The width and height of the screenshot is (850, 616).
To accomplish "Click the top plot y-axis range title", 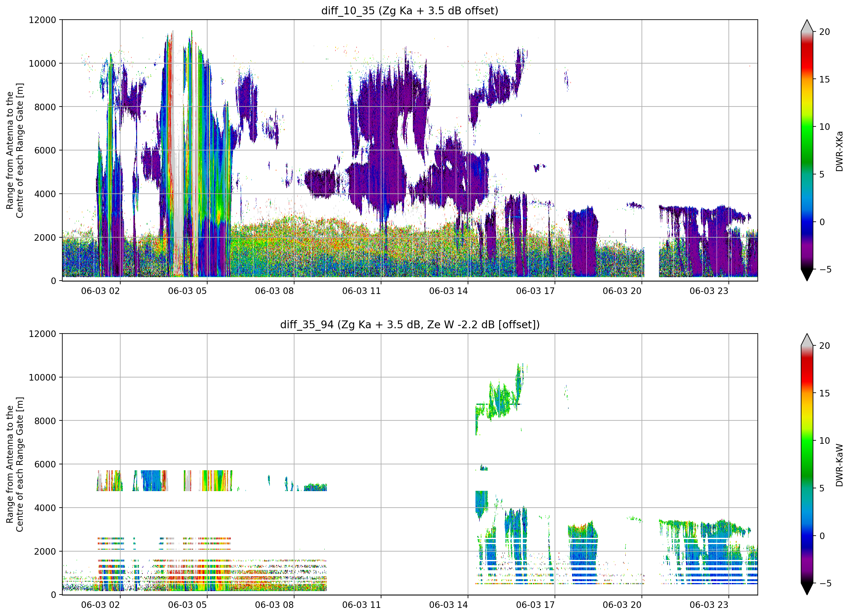I will click(x=15, y=150).
